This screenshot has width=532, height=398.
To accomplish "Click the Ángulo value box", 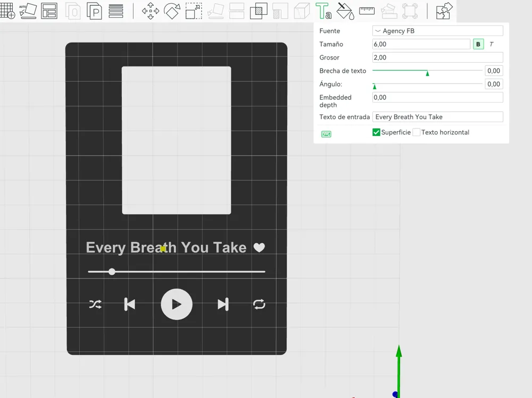I will (494, 84).
